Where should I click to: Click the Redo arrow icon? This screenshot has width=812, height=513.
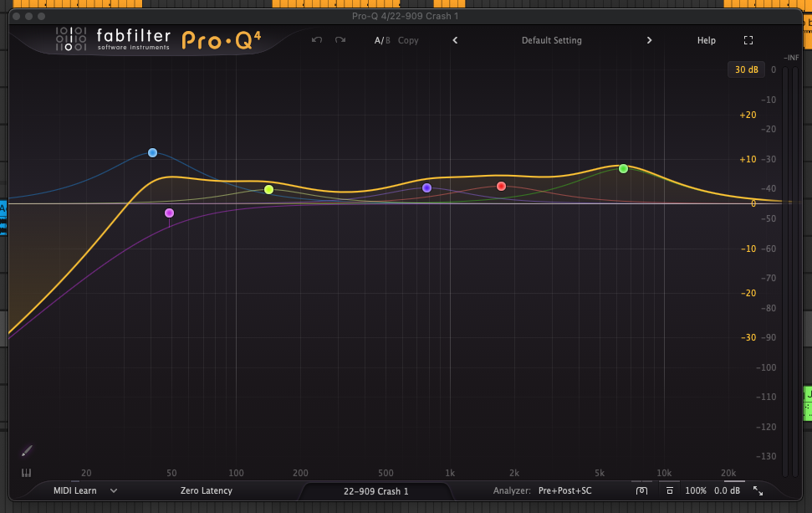point(340,40)
